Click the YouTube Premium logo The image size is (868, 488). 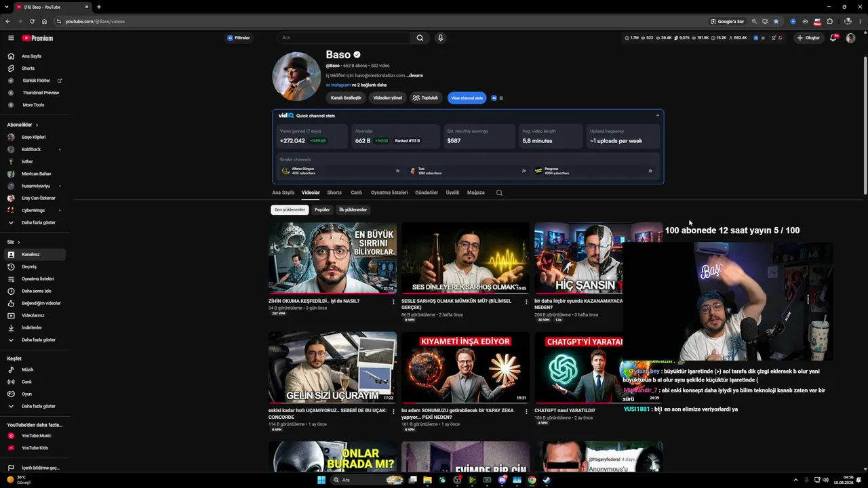(x=37, y=38)
